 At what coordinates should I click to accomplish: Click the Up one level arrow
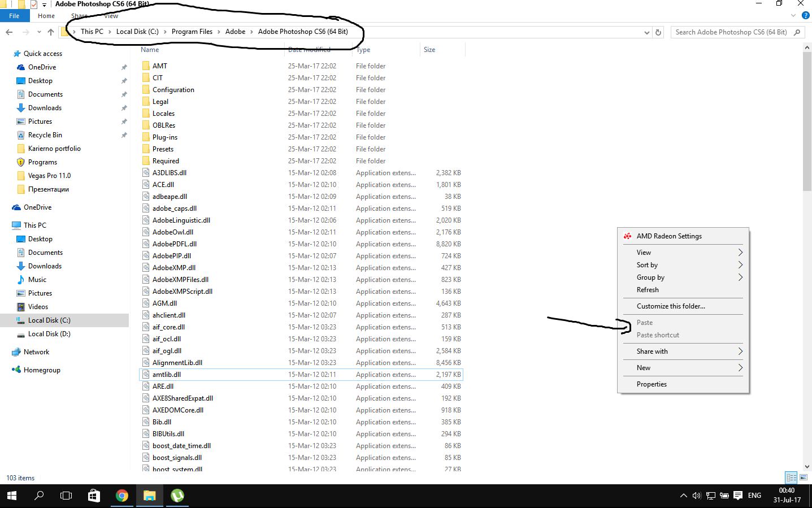pos(51,32)
